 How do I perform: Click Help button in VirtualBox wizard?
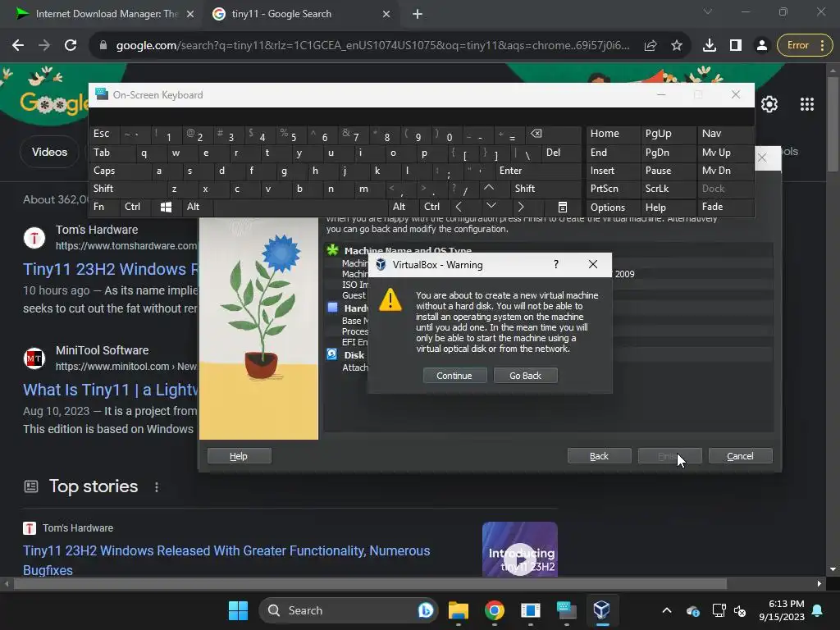pyautogui.click(x=239, y=456)
